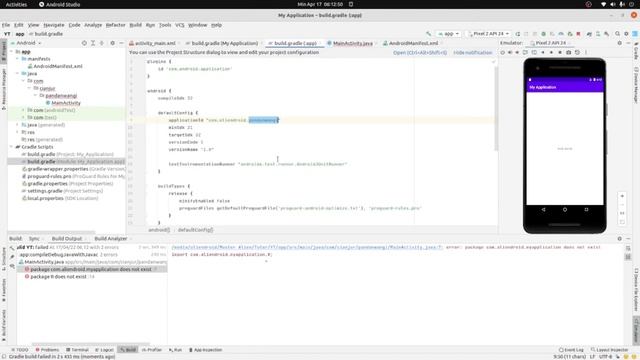
Task: Open the VCS menu
Action: pos(180,25)
